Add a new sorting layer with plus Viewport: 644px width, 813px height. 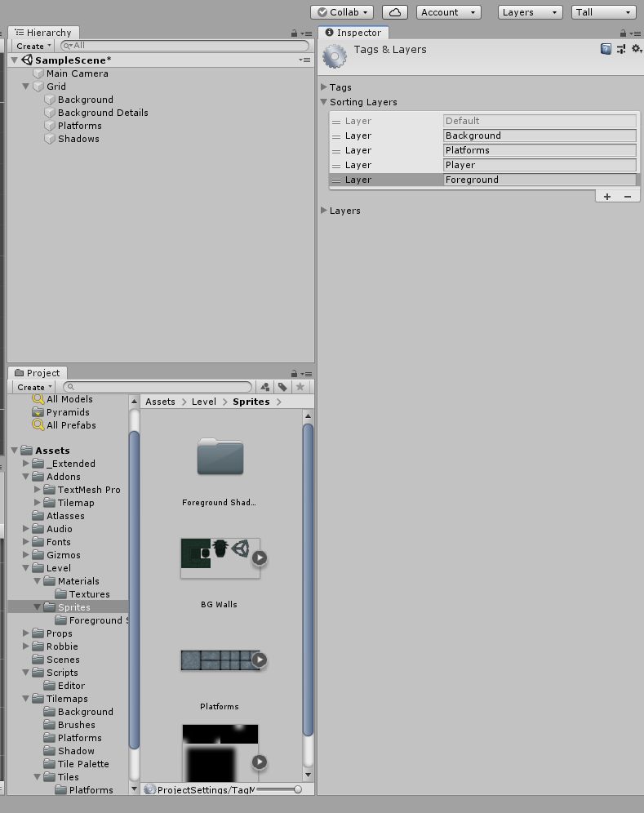[x=607, y=197]
